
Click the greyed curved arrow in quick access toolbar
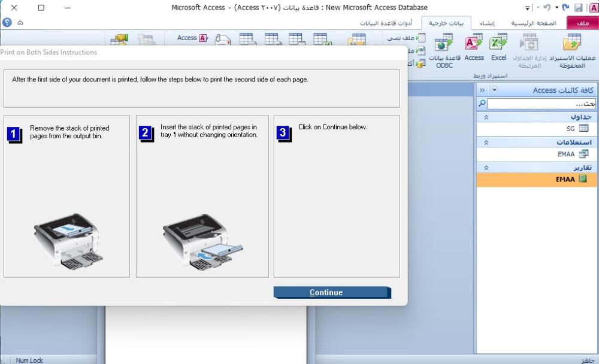tap(547, 7)
